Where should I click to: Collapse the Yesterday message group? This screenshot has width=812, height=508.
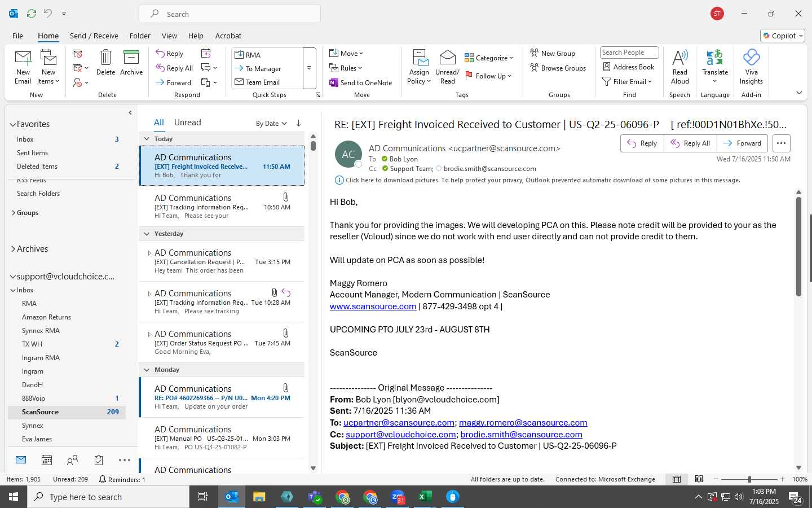click(147, 234)
